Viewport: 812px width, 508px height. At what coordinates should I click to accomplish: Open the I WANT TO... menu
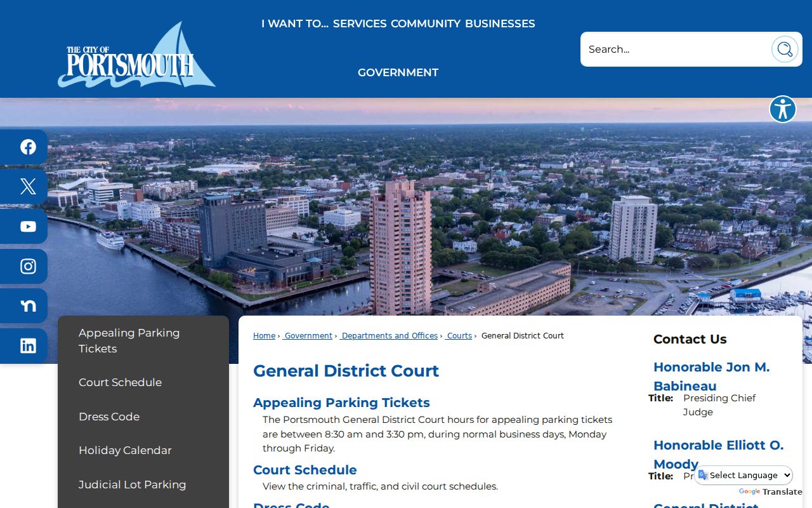(x=295, y=23)
